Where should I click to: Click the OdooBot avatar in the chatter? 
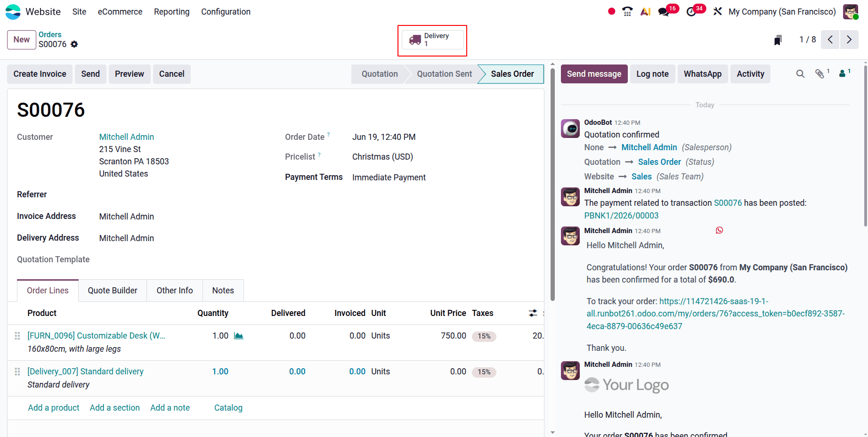[x=570, y=129]
